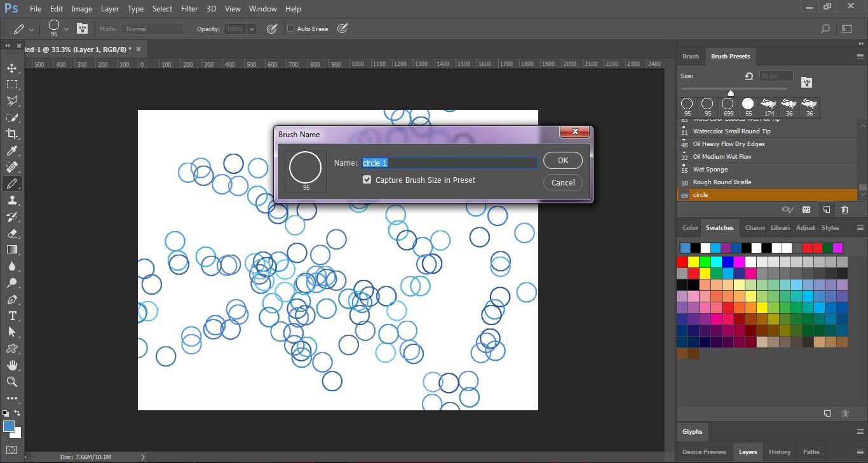
Task: Pick the red swatch in Swatches grid
Action: pos(682,262)
